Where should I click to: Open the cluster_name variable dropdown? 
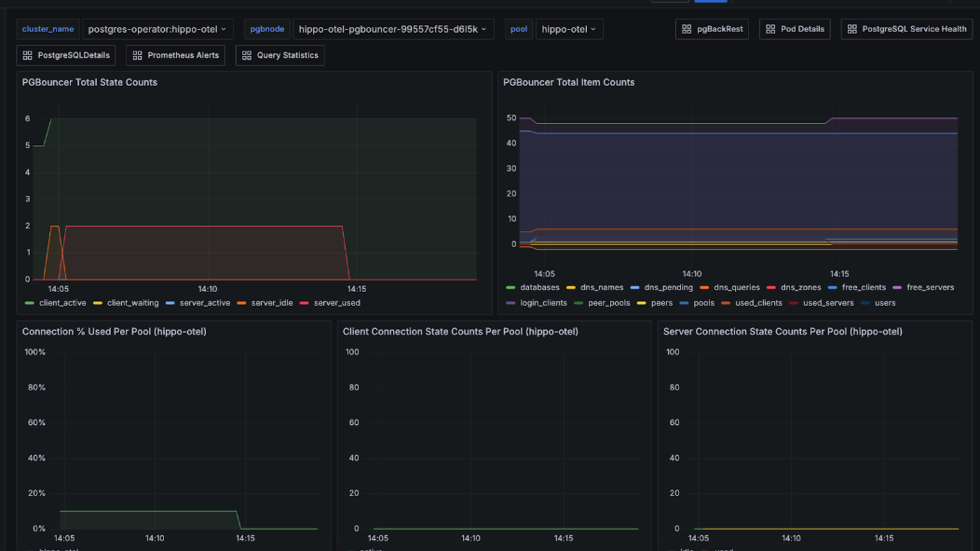[157, 28]
